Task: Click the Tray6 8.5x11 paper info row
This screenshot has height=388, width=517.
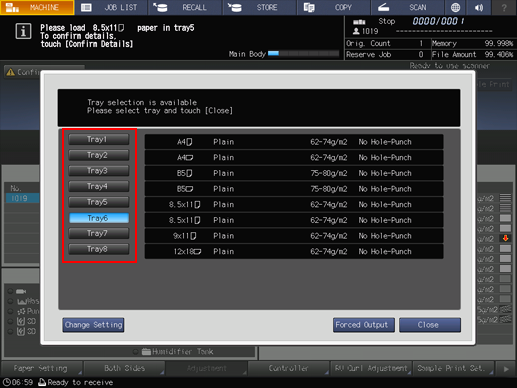Action: click(x=294, y=220)
